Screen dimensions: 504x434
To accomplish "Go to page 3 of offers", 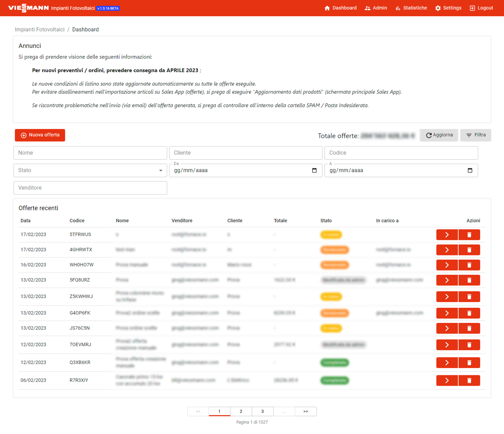I will click(262, 411).
